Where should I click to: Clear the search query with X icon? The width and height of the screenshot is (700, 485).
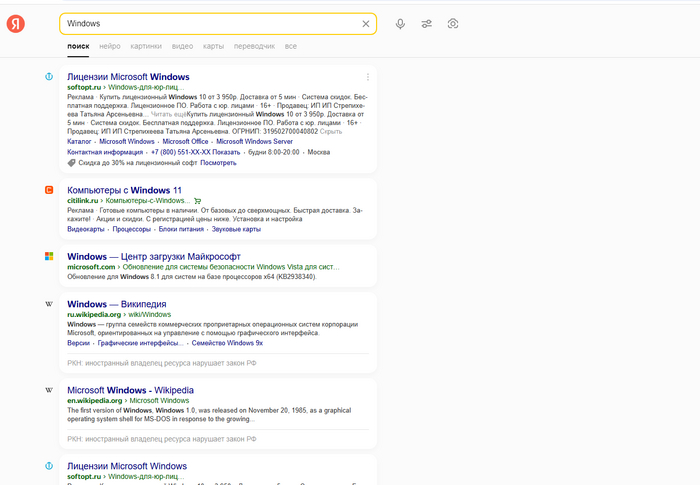coord(366,24)
